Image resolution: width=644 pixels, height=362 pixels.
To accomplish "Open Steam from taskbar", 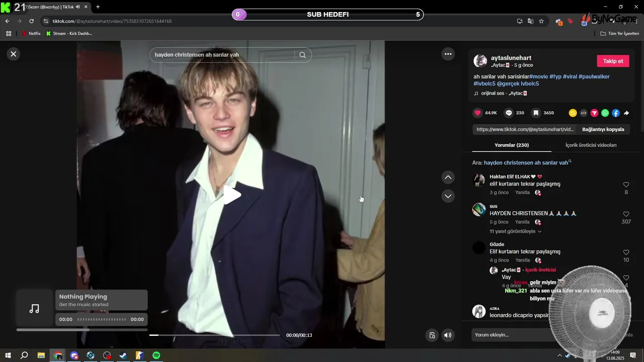I will tap(123, 355).
